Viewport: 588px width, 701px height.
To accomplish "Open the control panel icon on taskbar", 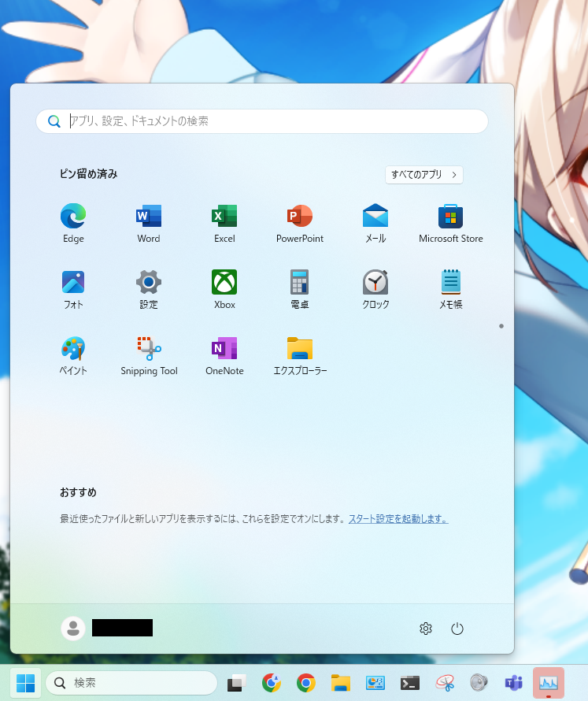I will click(x=375, y=683).
